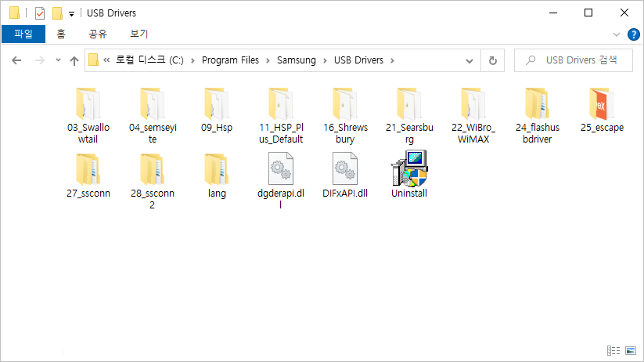Click the search magnifier icon
This screenshot has width=644, height=362.
[x=531, y=60]
